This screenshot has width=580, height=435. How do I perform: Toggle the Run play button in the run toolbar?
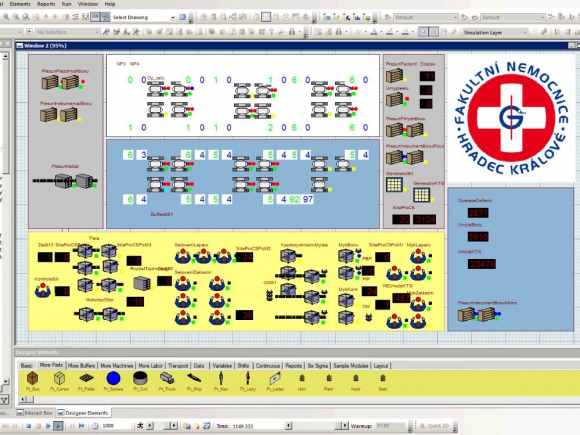[x=58, y=426]
